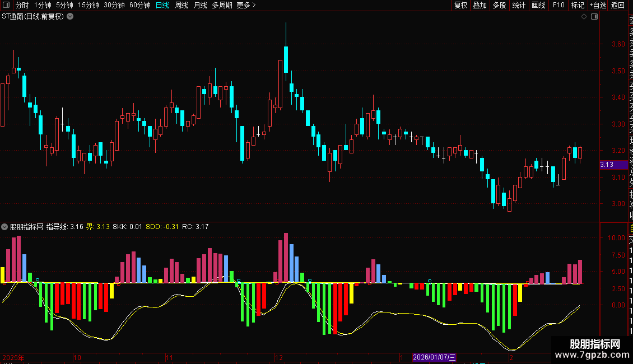This screenshot has height=364, width=633.
Task: Open the F10 company info
Action: 558,5
